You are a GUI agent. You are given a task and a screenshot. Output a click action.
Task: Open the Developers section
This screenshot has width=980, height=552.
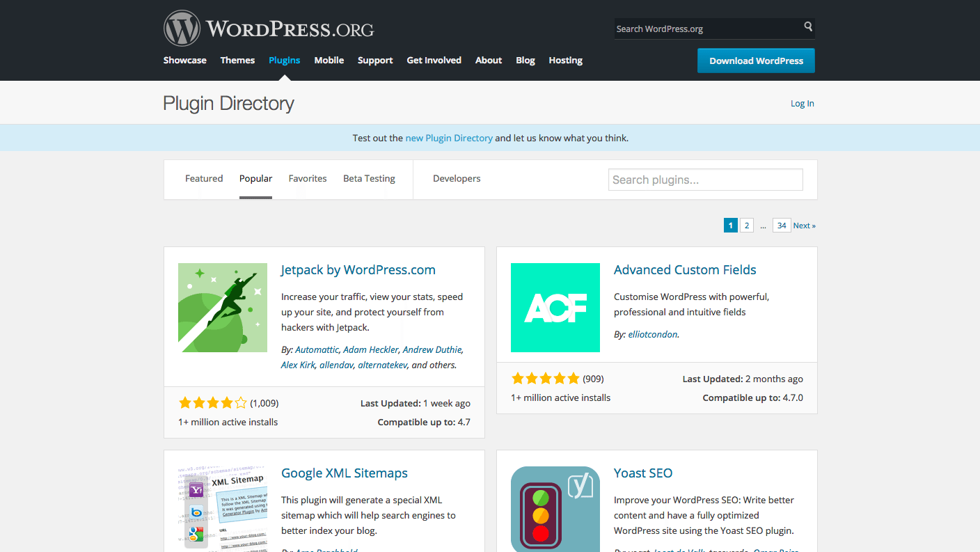(x=457, y=178)
